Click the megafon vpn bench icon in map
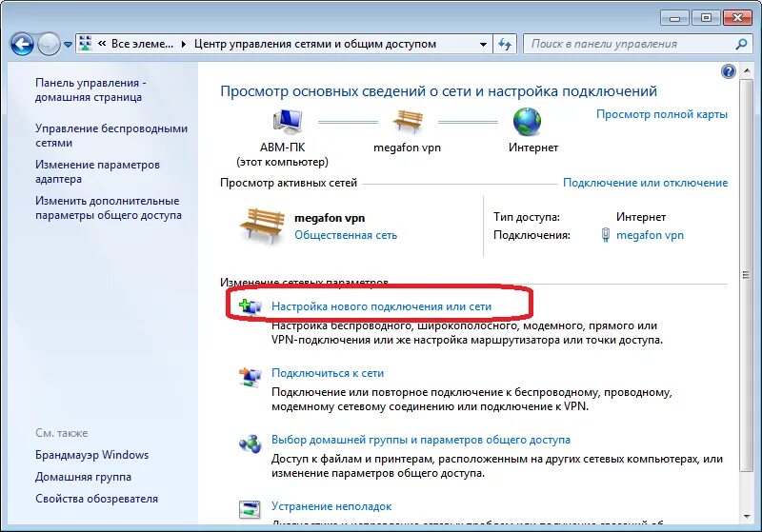 [408, 121]
